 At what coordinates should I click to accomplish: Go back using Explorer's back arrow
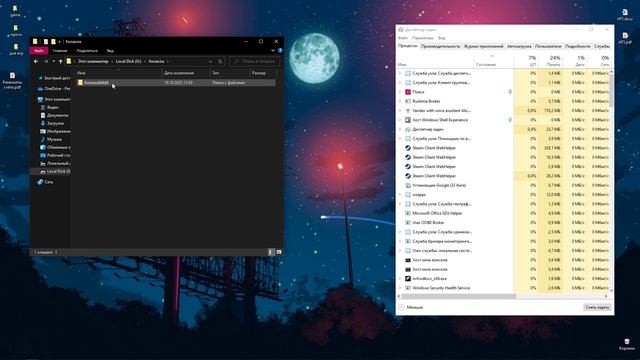pos(36,62)
